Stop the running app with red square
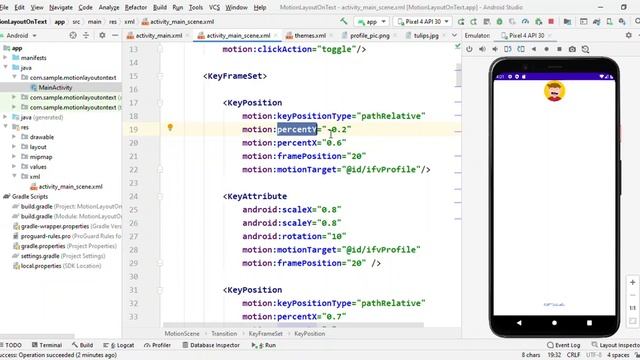This screenshot has width=640, height=360. tap(551, 22)
